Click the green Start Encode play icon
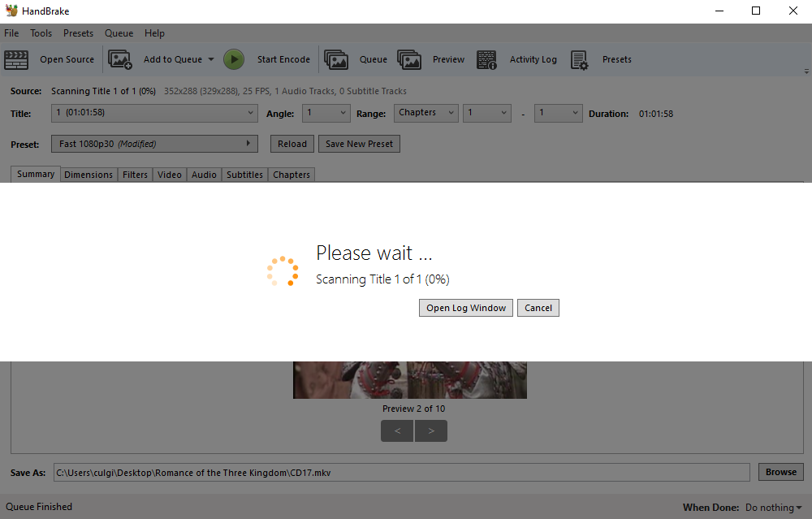The height and width of the screenshot is (519, 812). point(234,59)
